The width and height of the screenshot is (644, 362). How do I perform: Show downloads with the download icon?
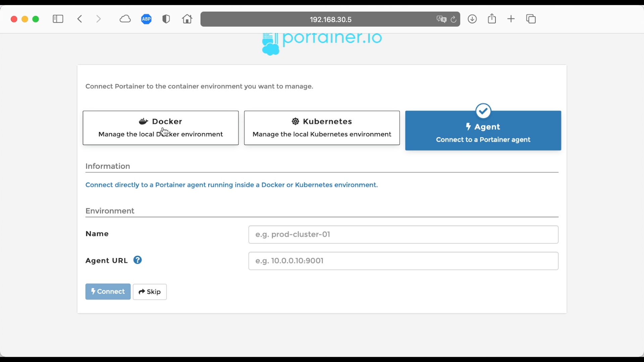pyautogui.click(x=472, y=19)
